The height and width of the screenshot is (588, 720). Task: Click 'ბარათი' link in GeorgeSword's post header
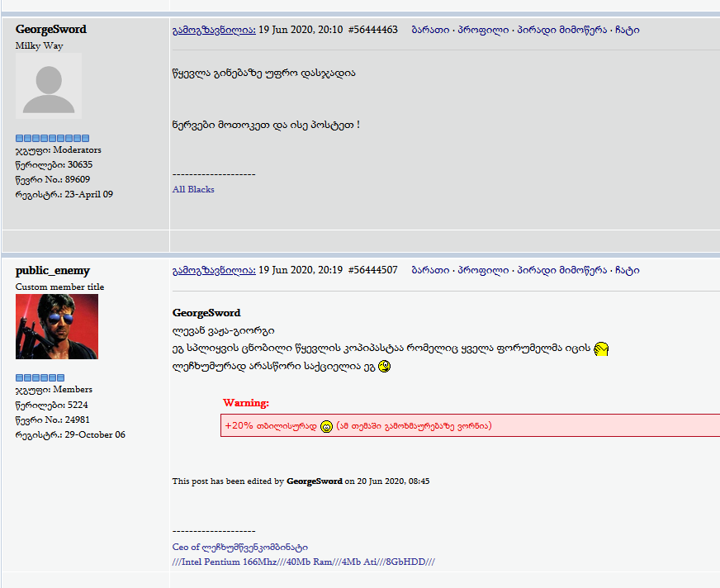pyautogui.click(x=430, y=30)
